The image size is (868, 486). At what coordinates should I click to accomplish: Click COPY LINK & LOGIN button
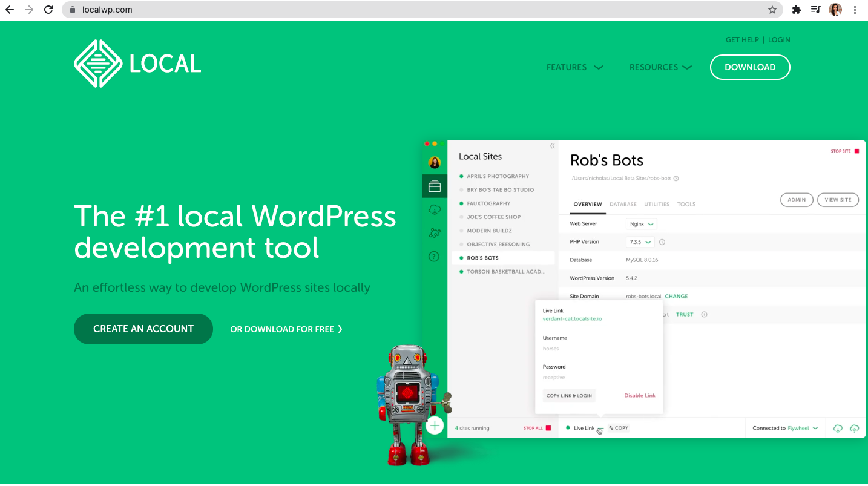point(569,396)
